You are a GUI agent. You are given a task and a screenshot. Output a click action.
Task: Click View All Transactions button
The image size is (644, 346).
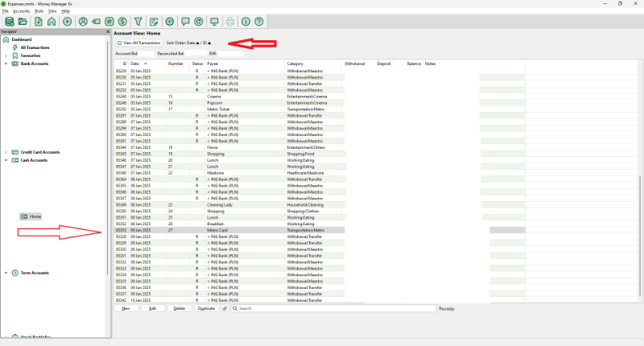pos(138,43)
